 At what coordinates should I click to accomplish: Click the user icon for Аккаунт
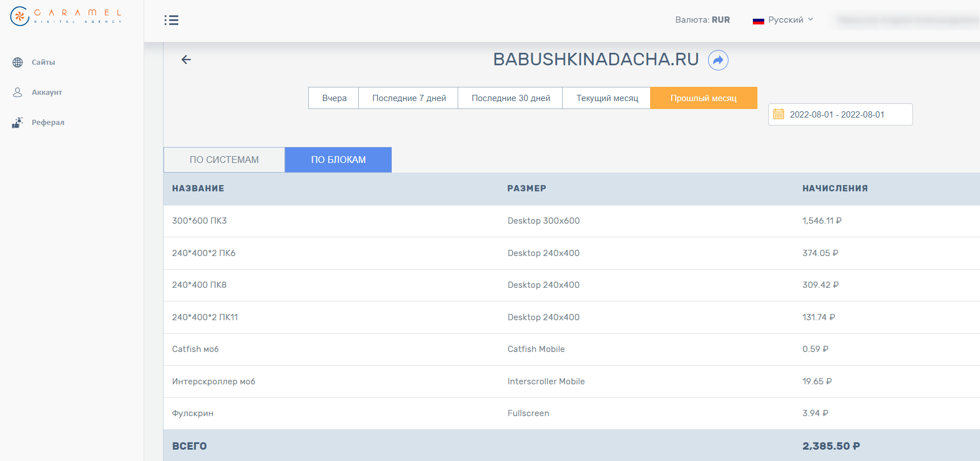pos(18,92)
